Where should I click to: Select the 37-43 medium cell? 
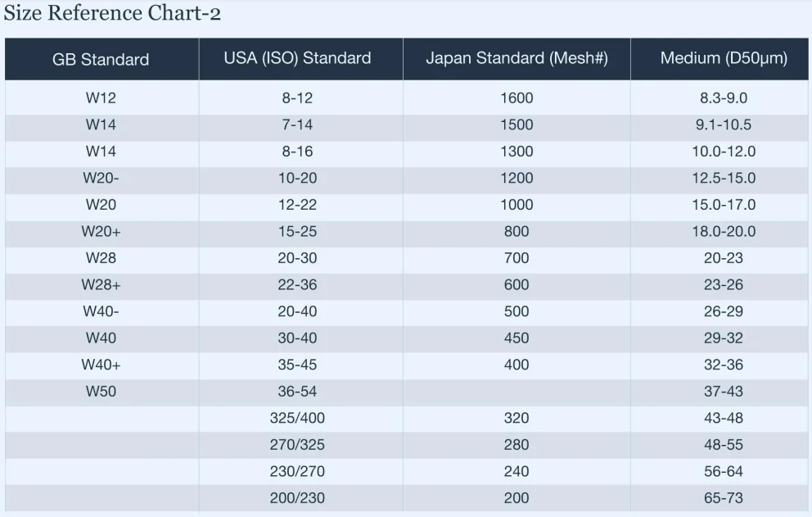pyautogui.click(x=724, y=391)
